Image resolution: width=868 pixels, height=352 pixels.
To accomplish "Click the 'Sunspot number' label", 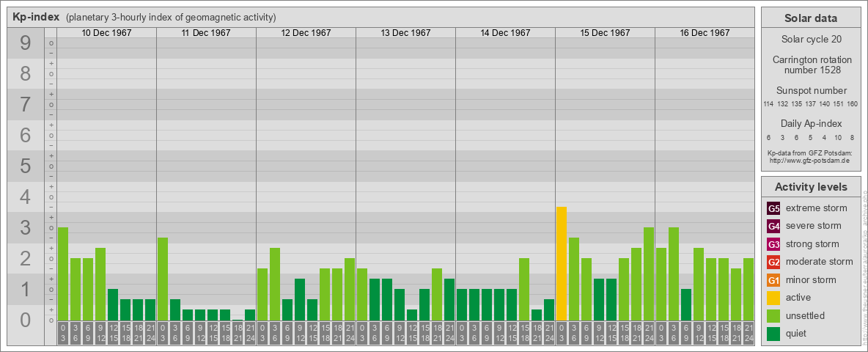I will 811,91.
